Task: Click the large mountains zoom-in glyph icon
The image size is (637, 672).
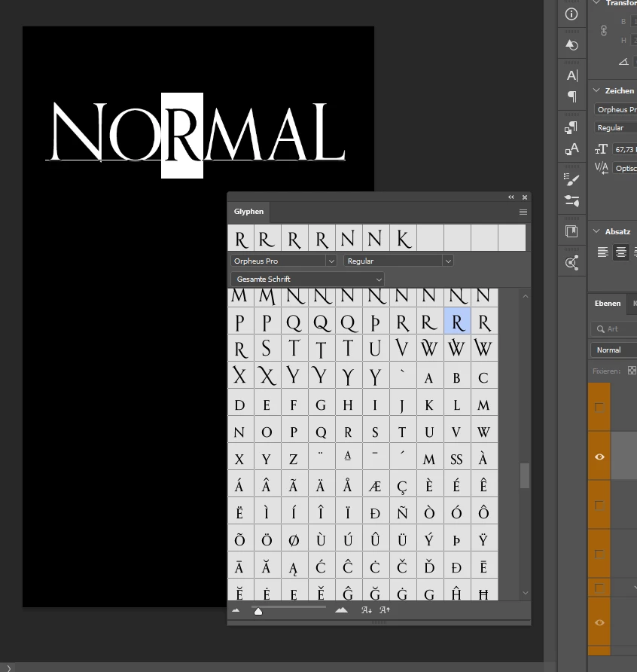Action: 341,610
